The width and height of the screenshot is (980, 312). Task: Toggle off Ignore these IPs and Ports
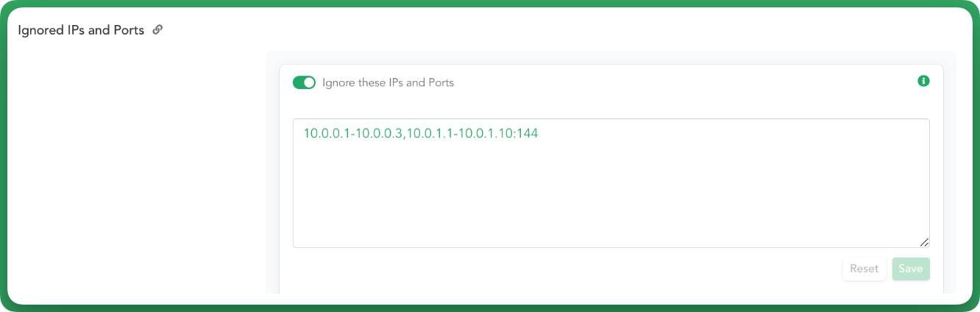(x=304, y=82)
